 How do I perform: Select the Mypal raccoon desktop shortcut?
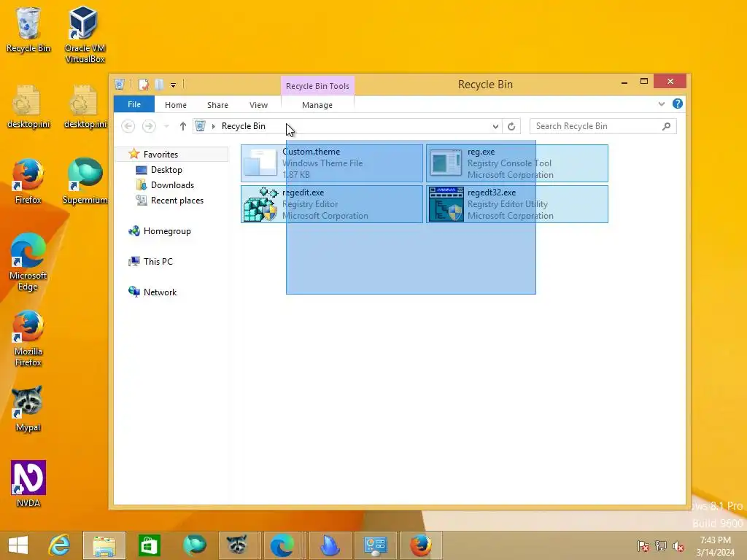click(28, 408)
